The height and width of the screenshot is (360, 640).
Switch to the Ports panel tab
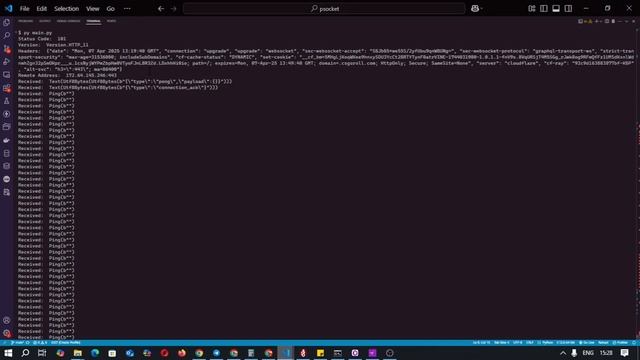[111, 21]
